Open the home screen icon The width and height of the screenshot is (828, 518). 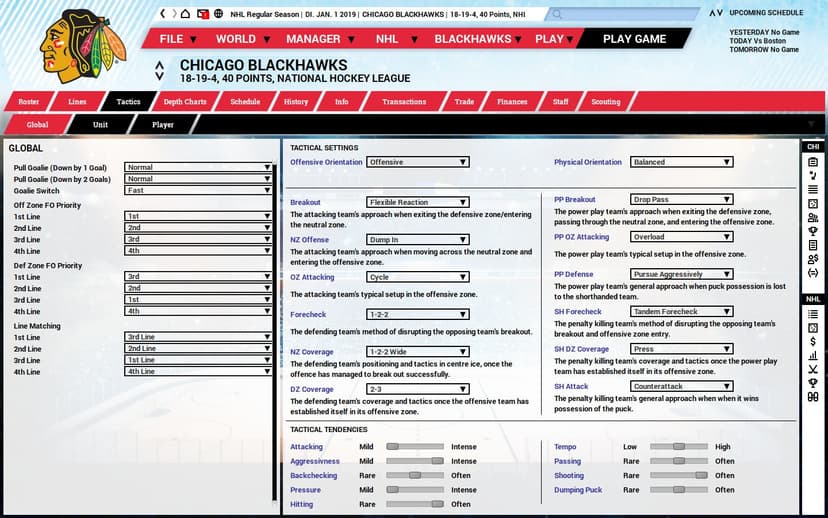coord(185,14)
